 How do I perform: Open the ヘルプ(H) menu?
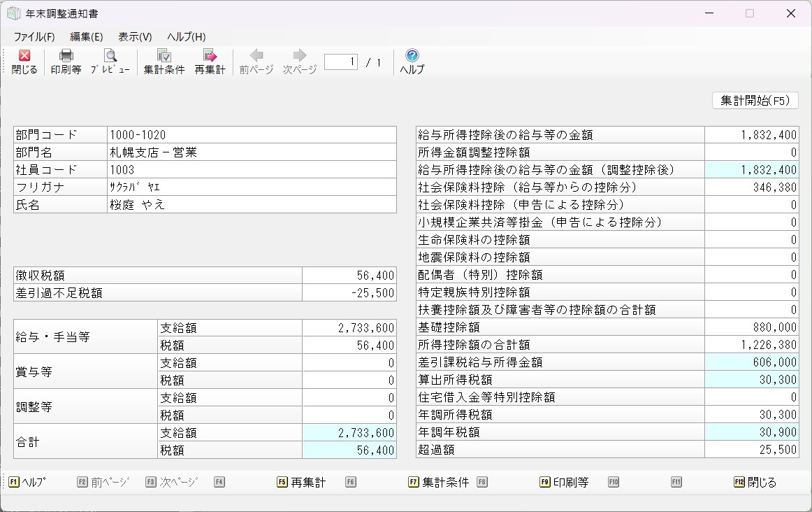click(x=187, y=37)
